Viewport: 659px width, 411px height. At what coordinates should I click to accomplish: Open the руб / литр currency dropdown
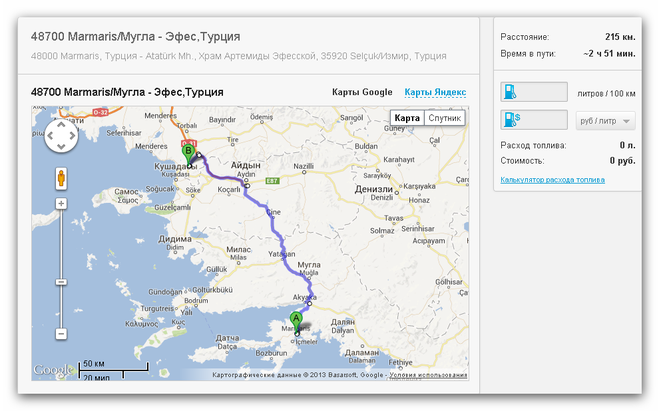coord(607,121)
